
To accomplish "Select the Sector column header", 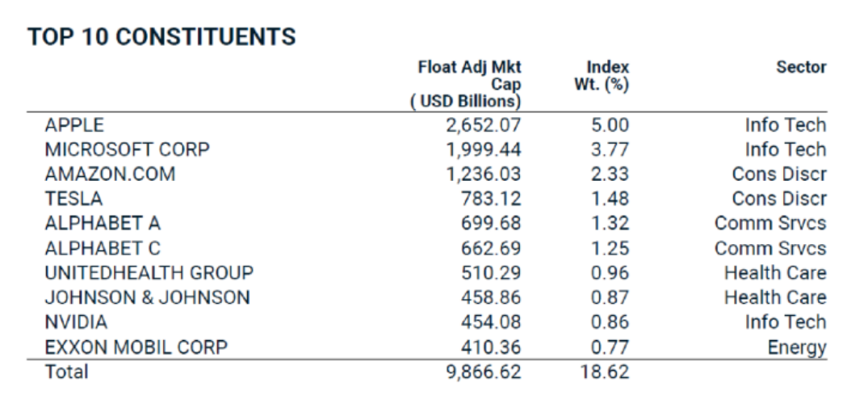I will pyautogui.click(x=801, y=68).
